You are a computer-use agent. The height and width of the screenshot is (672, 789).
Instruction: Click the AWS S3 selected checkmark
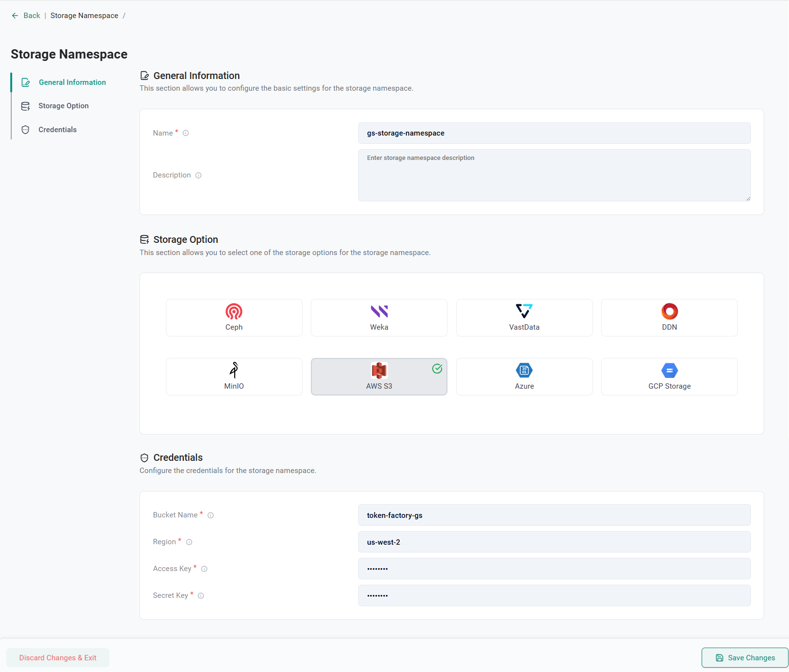(x=437, y=369)
